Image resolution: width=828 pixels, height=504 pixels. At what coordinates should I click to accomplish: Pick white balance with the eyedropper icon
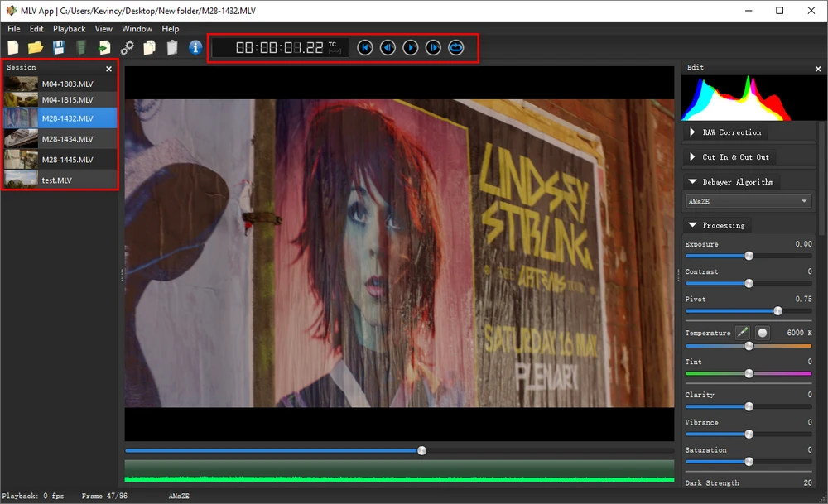pyautogui.click(x=743, y=333)
